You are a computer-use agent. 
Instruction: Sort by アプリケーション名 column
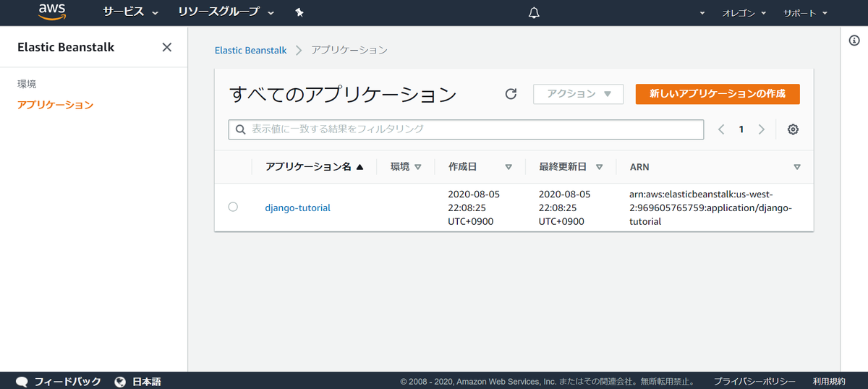coord(314,166)
